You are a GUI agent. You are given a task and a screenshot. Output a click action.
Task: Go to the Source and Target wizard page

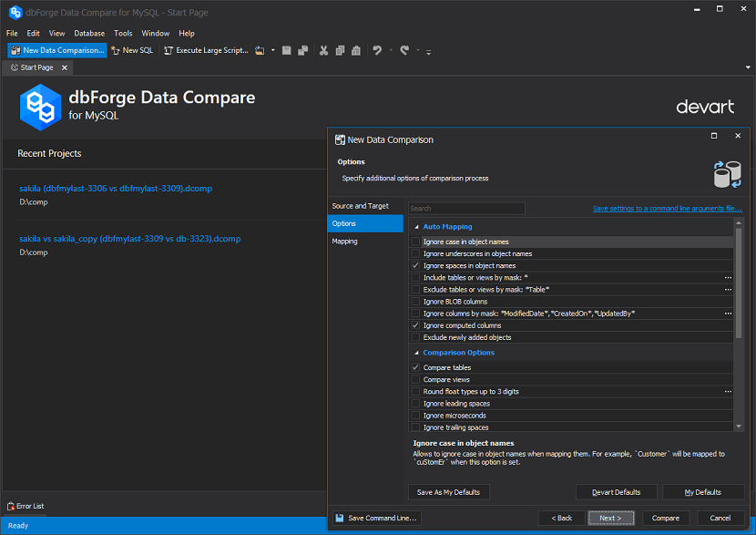365,206
